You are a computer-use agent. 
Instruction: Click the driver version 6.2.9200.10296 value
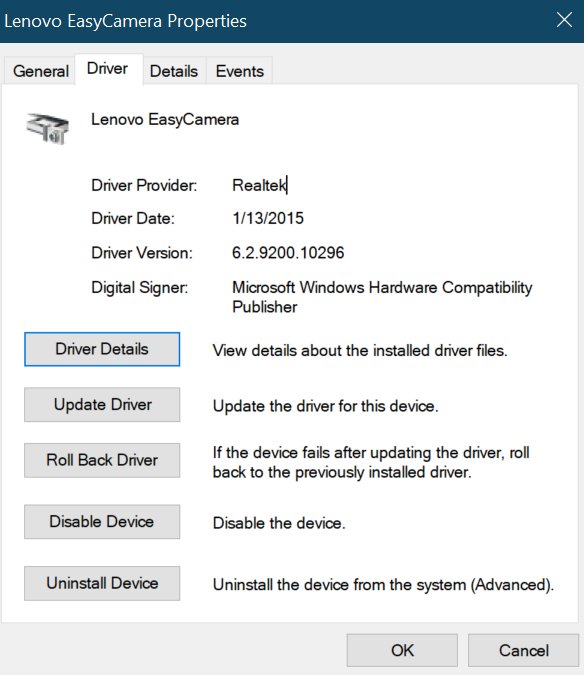[288, 253]
